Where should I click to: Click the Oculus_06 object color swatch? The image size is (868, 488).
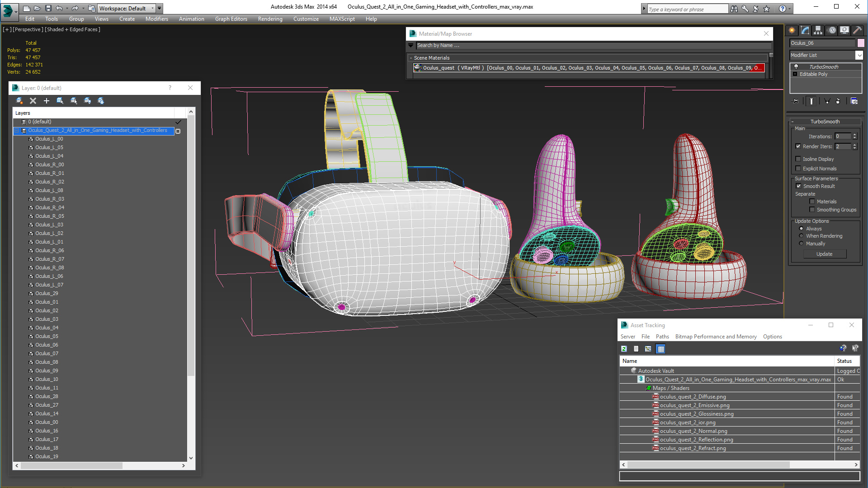[861, 43]
